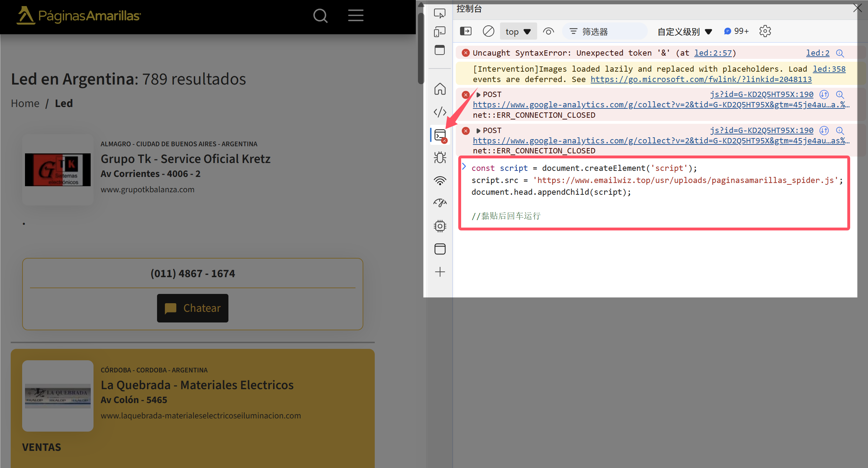Screen dimensions: 868x468
Task: Click 'Led en Argentina: 789 resultados' heading
Action: (x=128, y=79)
